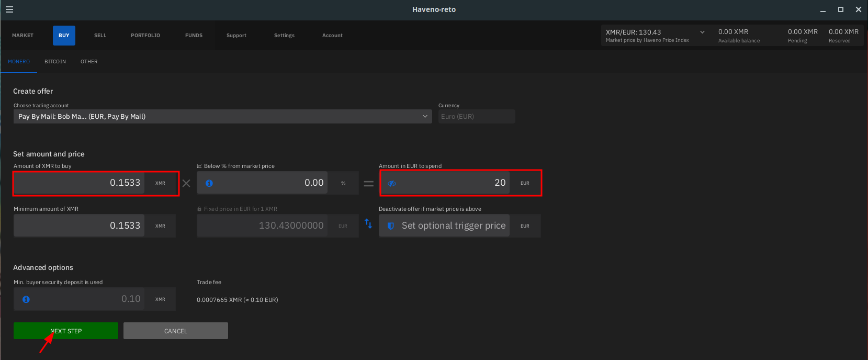Viewport: 868px width, 360px height.
Task: Open the Funds section
Action: click(x=194, y=36)
